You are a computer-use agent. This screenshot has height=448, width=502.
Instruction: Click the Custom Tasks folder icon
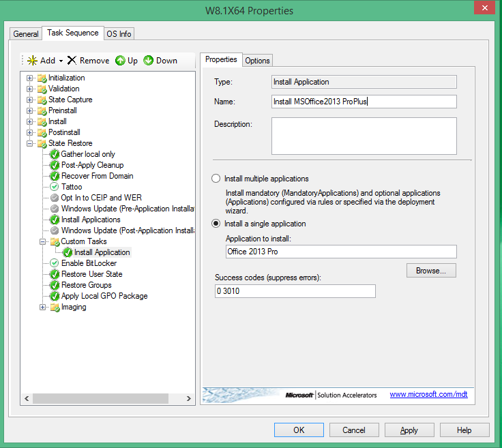(x=55, y=241)
